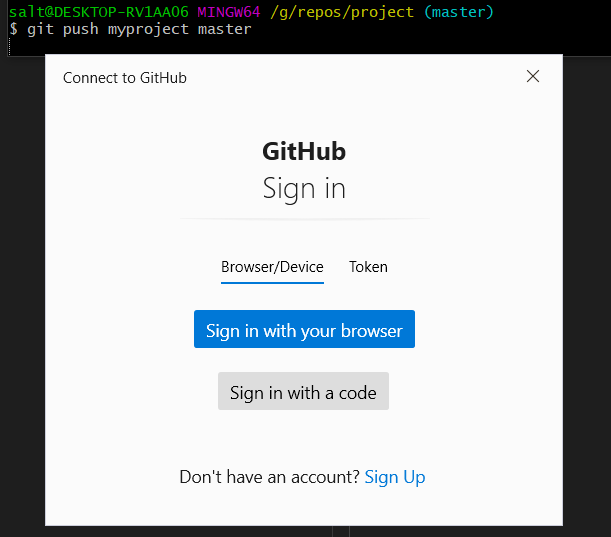
Task: Click the blue underline beneath Browser/Device
Action: pyautogui.click(x=272, y=283)
